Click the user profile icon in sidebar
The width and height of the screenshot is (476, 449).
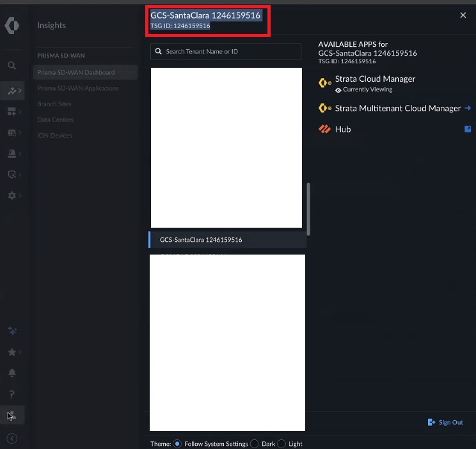click(x=12, y=414)
